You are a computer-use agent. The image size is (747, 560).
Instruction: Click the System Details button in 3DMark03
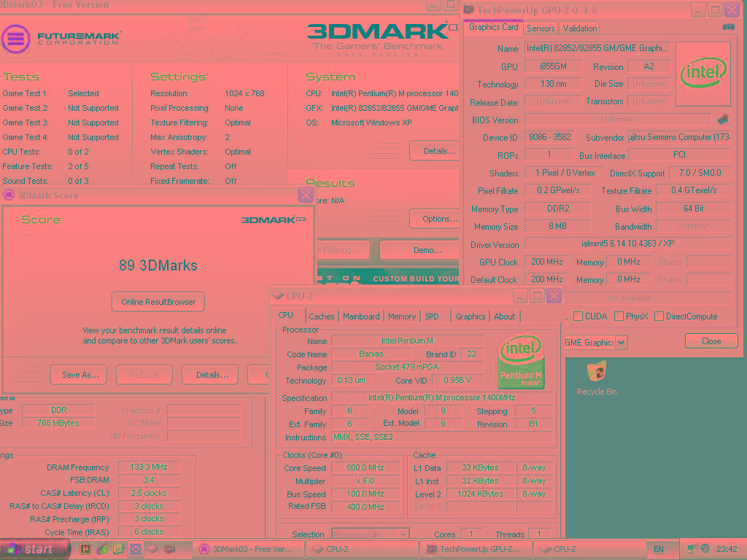coord(435,151)
